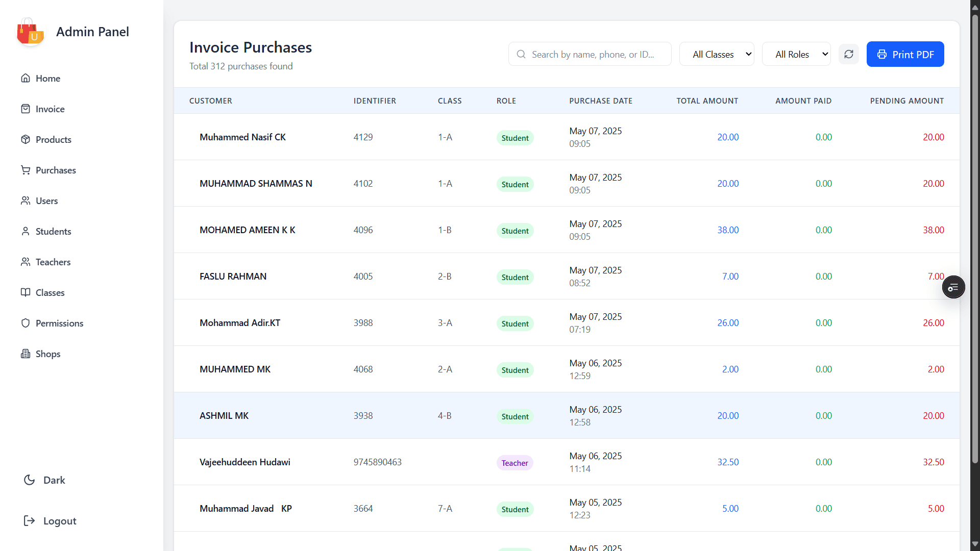Click the Teachers group icon in sidebar

pyautogui.click(x=26, y=262)
